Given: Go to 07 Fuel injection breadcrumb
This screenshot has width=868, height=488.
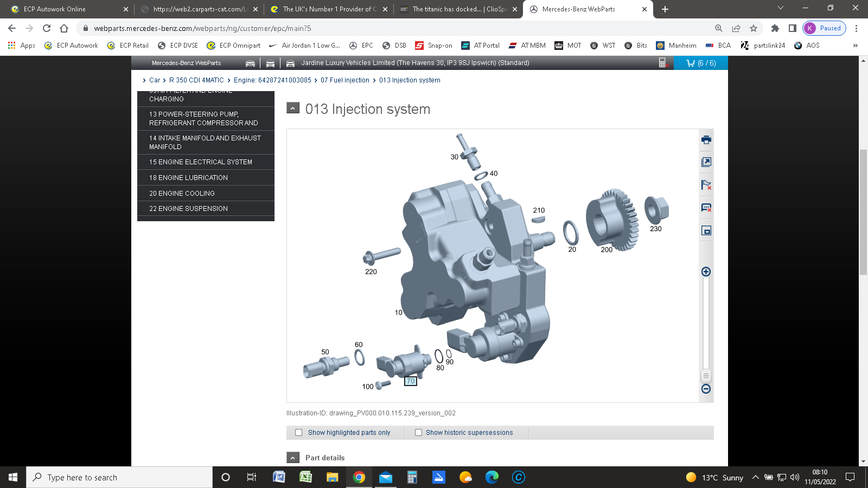Looking at the screenshot, I should (344, 80).
